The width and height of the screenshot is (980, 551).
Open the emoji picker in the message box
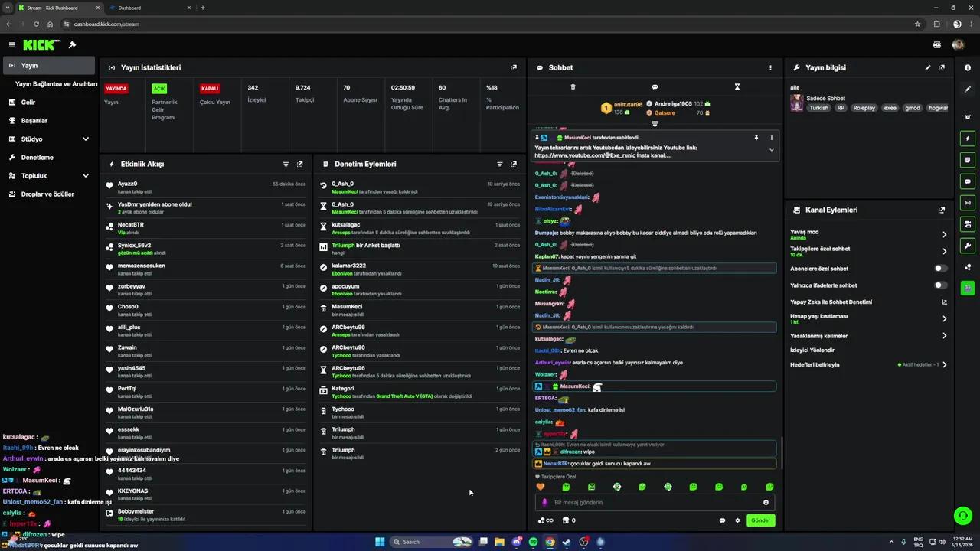[x=766, y=503]
